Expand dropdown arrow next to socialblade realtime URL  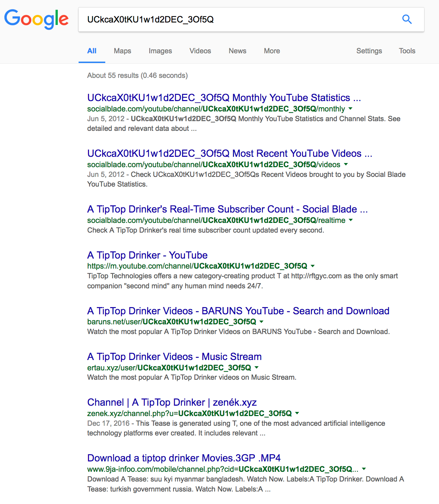click(351, 220)
